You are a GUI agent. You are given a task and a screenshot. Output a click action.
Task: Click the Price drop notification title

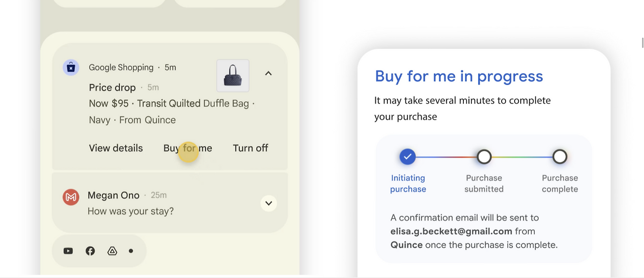[112, 88]
